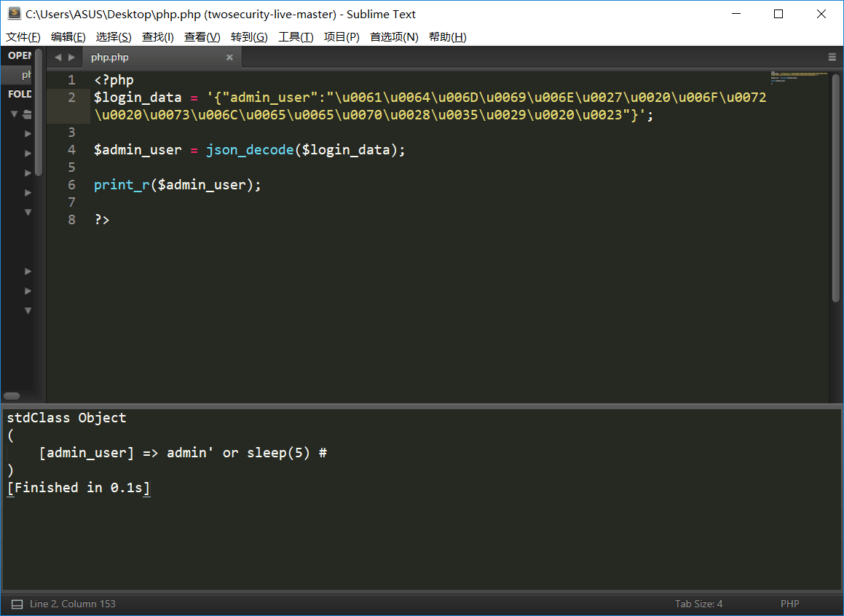
Task: Open the 帮助(H) menu
Action: [x=447, y=37]
